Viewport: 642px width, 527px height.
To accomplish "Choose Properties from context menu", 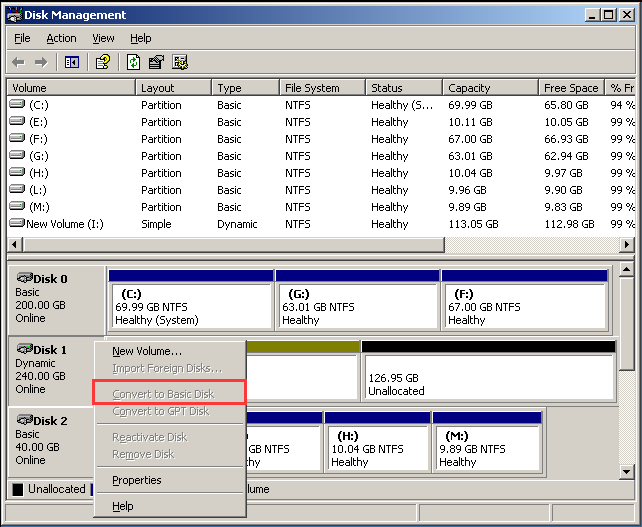I will tap(170, 480).
